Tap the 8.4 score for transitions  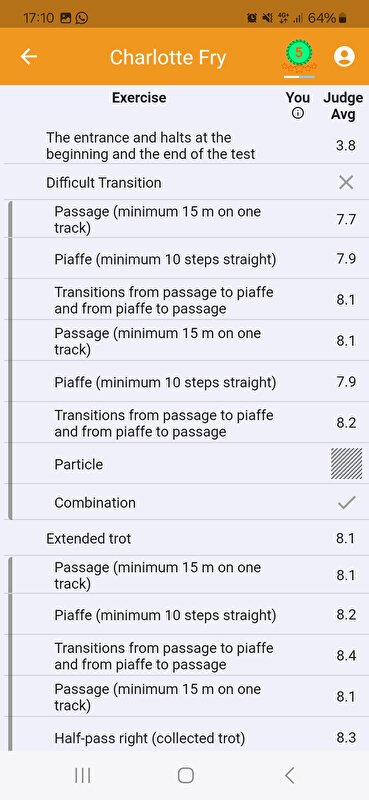pyautogui.click(x=346, y=656)
